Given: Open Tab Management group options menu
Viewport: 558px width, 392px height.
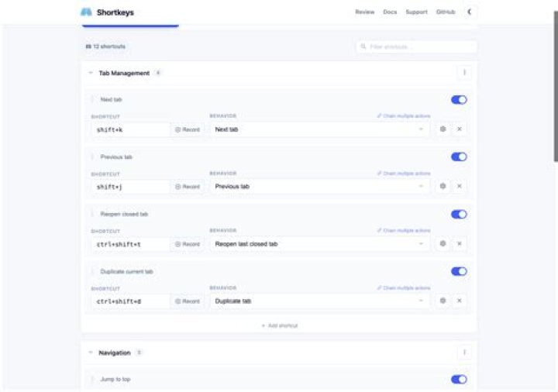Looking at the screenshot, I should 464,73.
